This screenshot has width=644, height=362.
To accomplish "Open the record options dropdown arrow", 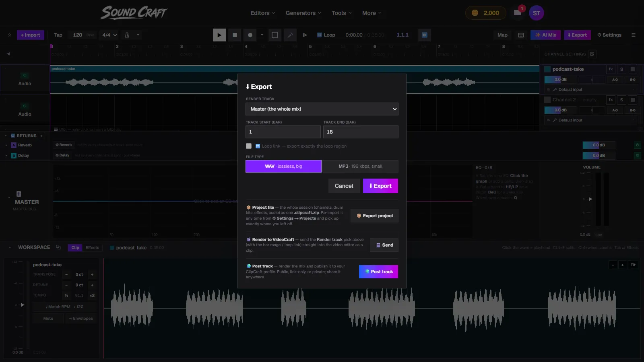I will 262,35.
